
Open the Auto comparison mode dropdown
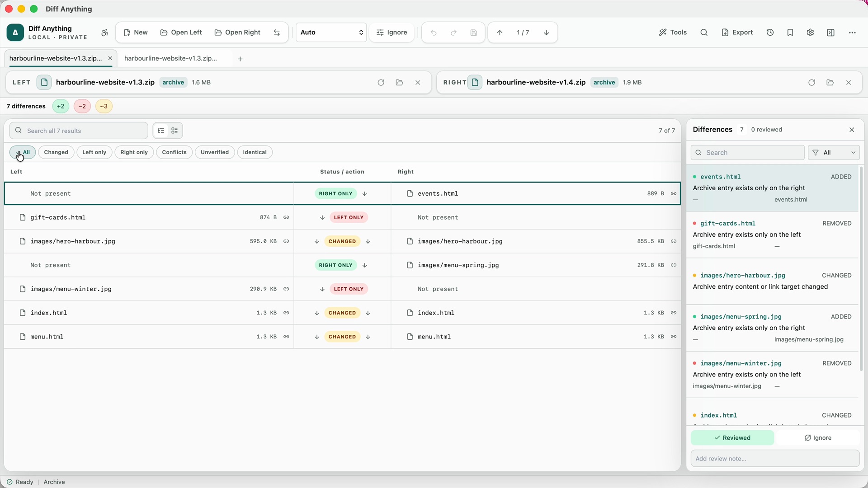click(331, 33)
